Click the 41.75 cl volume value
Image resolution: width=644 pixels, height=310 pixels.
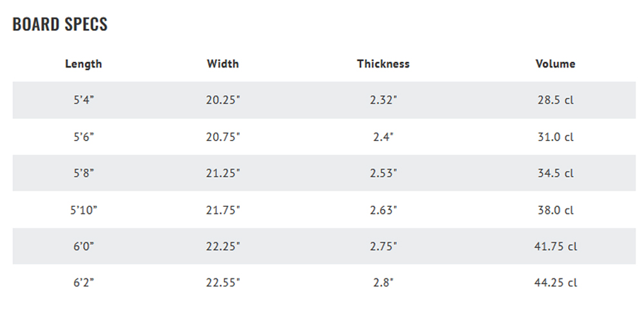[x=555, y=246]
